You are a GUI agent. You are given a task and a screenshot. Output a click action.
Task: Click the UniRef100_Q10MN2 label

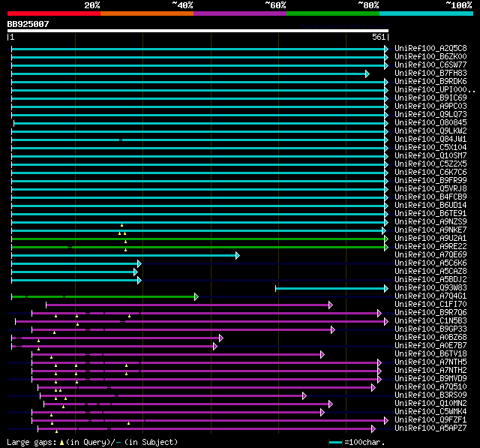coord(430,404)
